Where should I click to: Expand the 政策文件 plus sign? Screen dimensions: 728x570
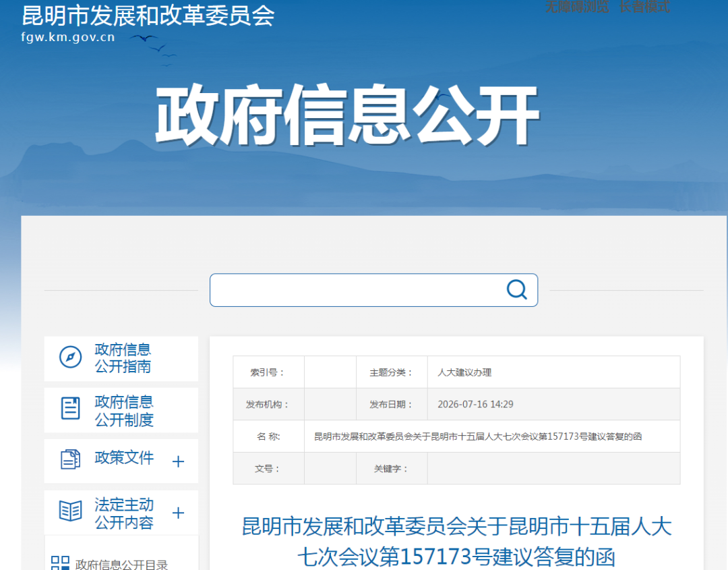[178, 461]
